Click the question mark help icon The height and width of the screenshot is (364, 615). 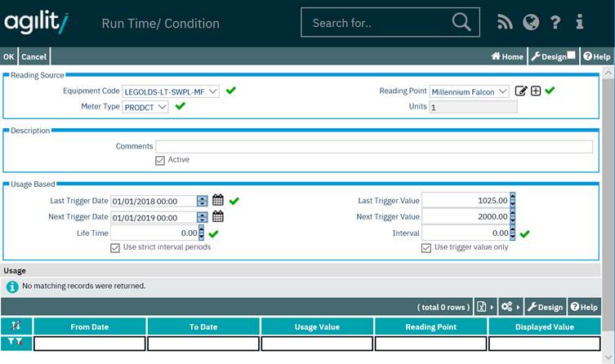tap(556, 23)
